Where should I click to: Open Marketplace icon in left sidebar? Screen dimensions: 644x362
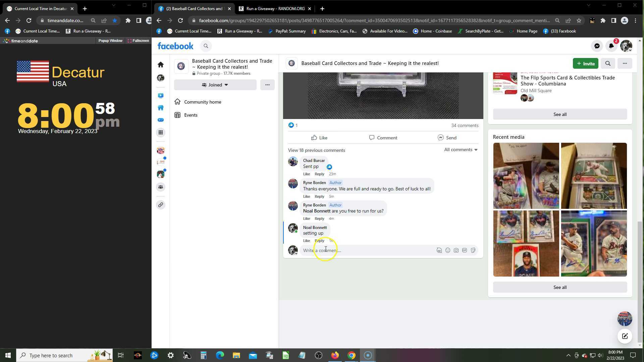click(161, 108)
